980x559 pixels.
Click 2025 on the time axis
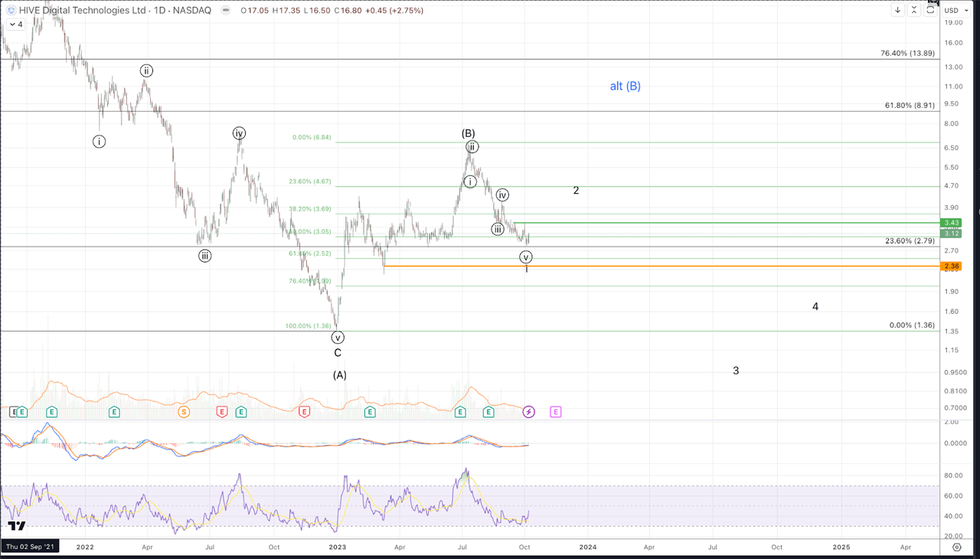tap(841, 548)
